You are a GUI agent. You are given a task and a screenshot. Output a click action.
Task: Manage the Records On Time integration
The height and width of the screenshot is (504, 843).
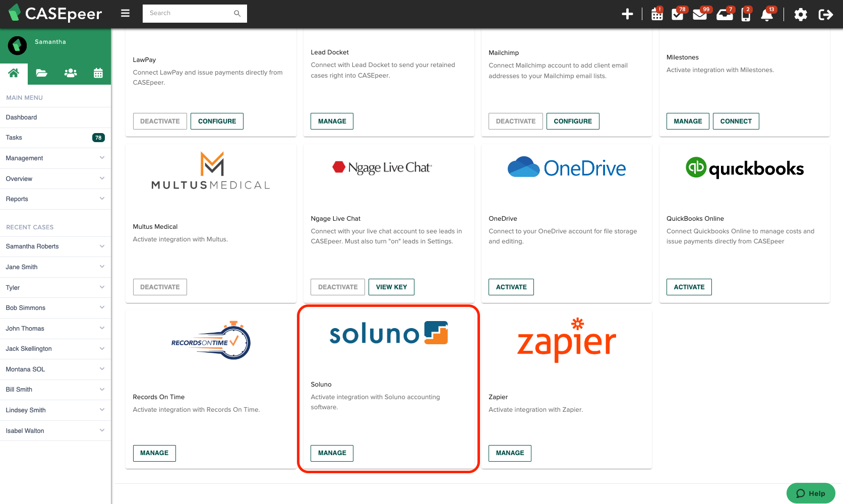pyautogui.click(x=154, y=453)
